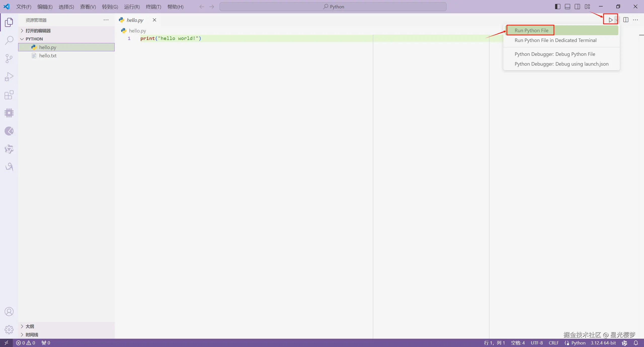Expand the 打开的编辑器 section
This screenshot has width=644, height=347.
coord(38,31)
